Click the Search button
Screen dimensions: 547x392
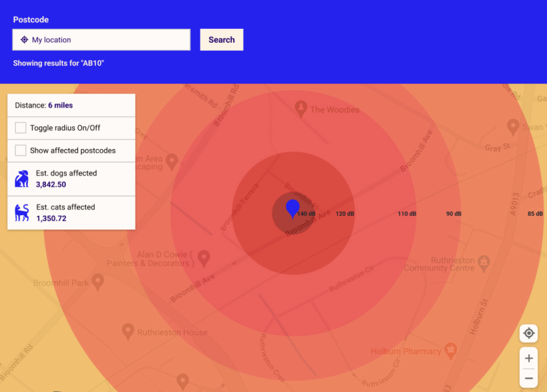[222, 40]
